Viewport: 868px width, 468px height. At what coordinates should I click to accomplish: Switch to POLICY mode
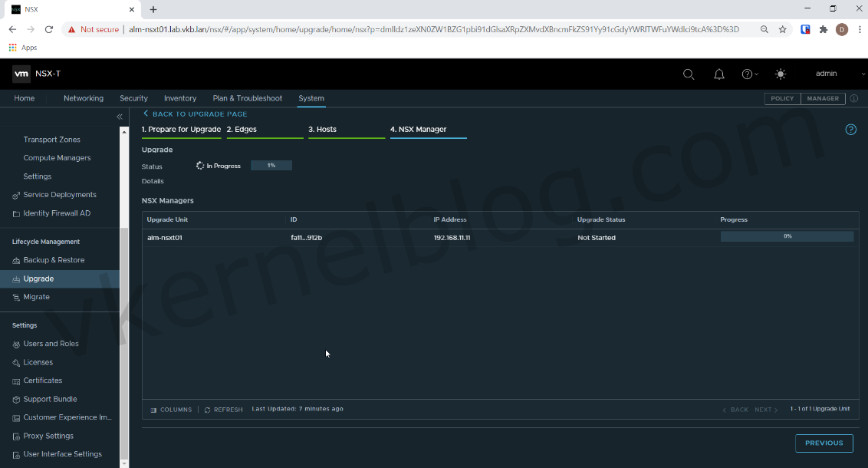click(x=781, y=98)
